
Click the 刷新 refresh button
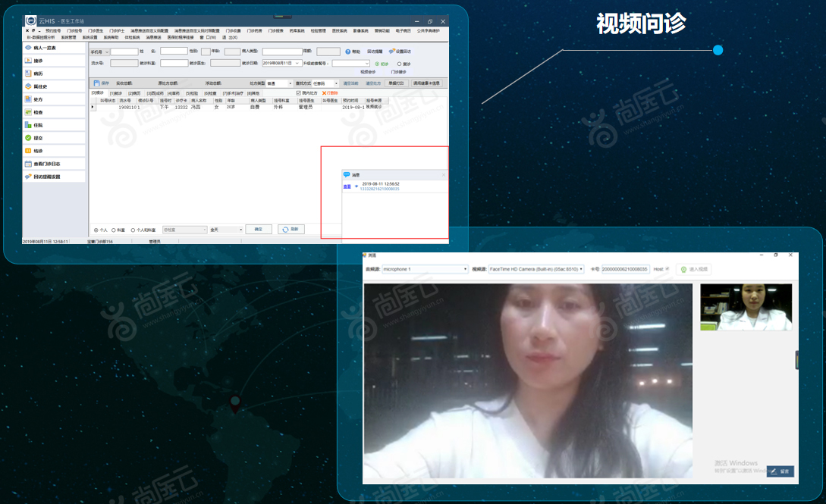coord(291,230)
